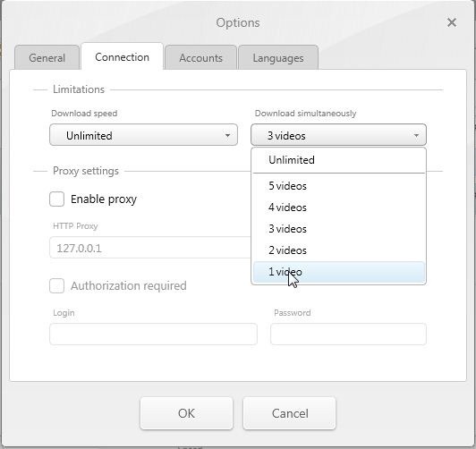This screenshot has height=449, width=476.
Task: Choose 2 videos option
Action: point(338,250)
